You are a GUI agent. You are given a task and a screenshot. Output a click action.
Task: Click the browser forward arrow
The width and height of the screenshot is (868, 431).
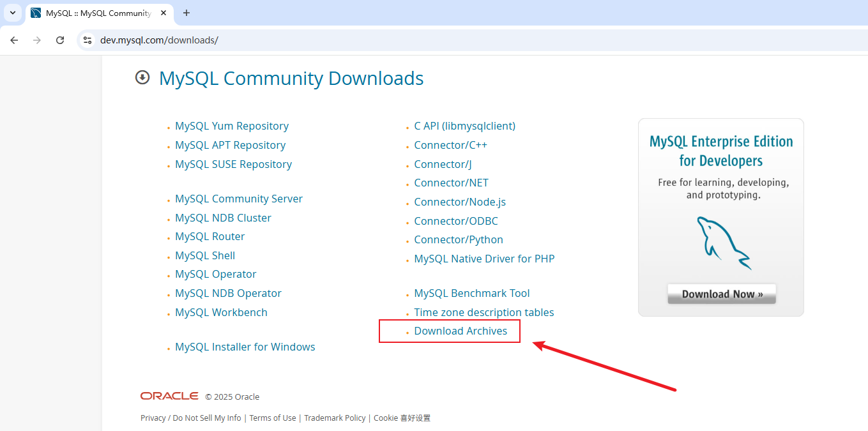[37, 40]
